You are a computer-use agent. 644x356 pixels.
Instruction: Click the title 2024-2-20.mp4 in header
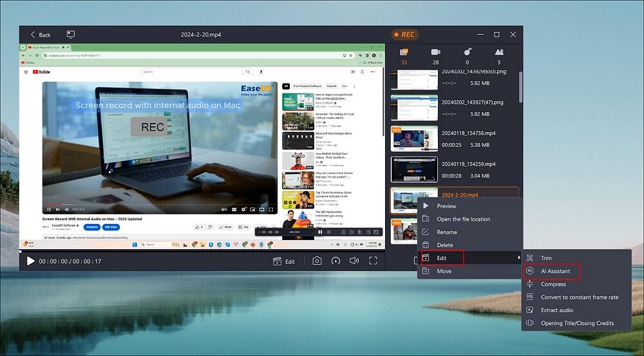(201, 35)
